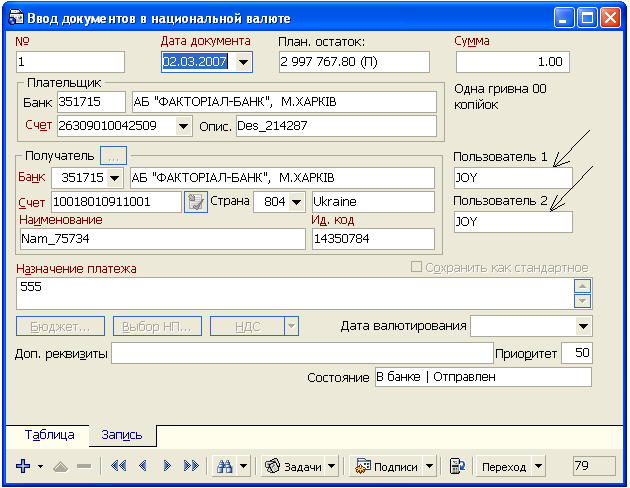Click the window title bar icon
Image resolution: width=630 pixels, height=488 pixels.
(16, 18)
